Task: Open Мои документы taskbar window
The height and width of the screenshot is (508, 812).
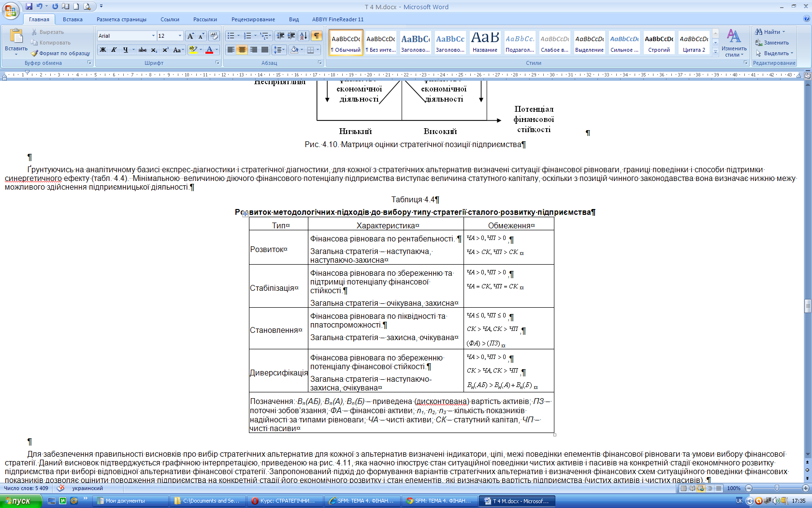Action: point(130,501)
